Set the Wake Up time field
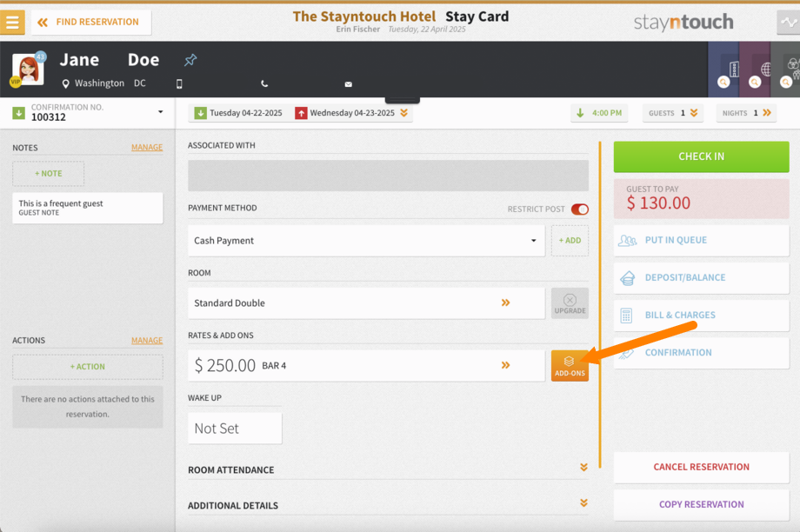Image resolution: width=800 pixels, height=532 pixels. point(235,429)
